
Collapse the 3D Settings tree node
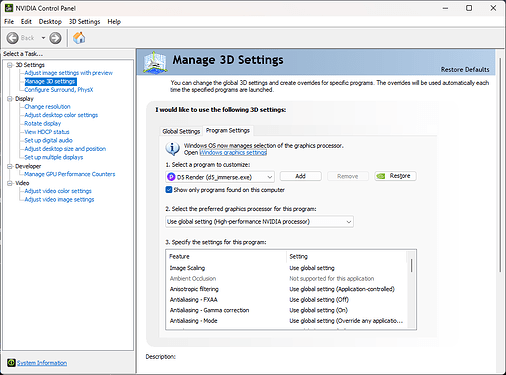click(x=10, y=65)
